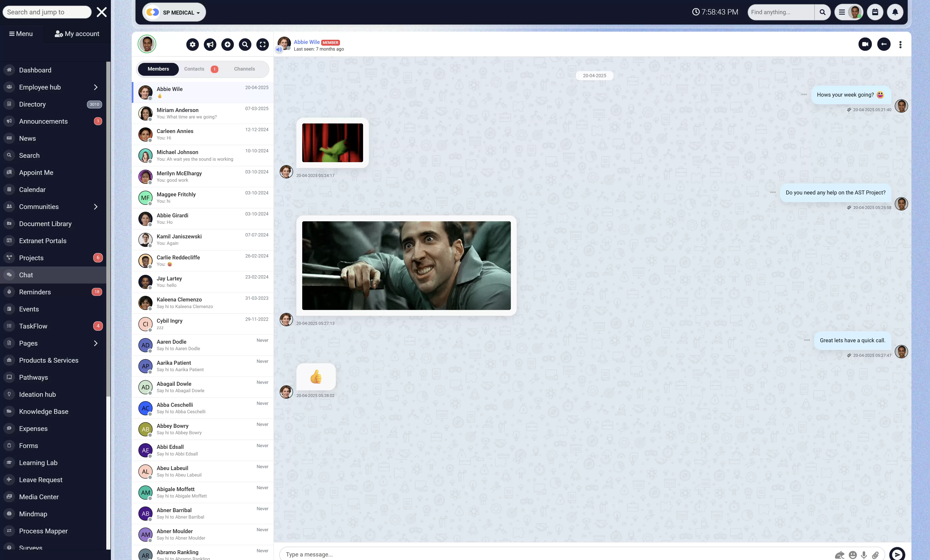Open the frog GIF picker icon
Screen dimensions: 930x560
click(x=839, y=555)
